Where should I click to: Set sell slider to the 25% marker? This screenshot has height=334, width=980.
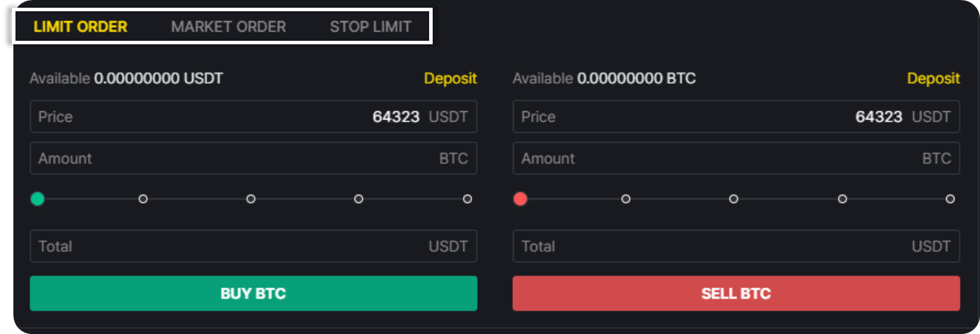625,199
